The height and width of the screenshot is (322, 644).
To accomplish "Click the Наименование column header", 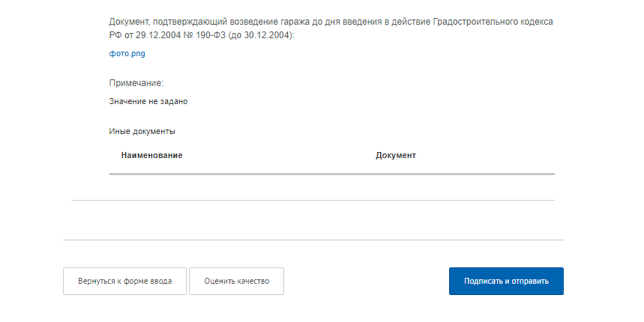I will pyautogui.click(x=151, y=155).
